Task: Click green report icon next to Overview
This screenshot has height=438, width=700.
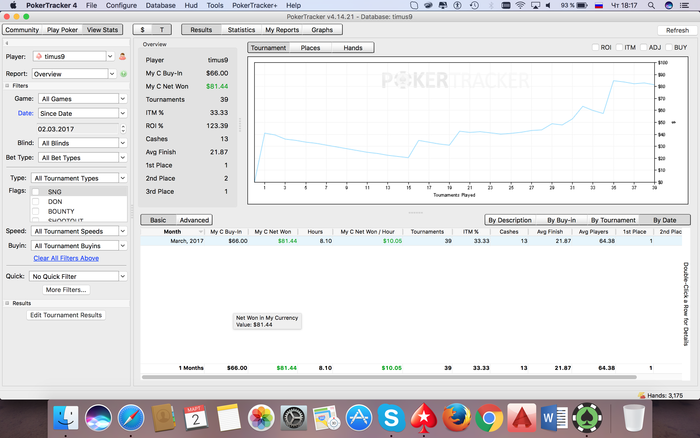Action: point(123,74)
